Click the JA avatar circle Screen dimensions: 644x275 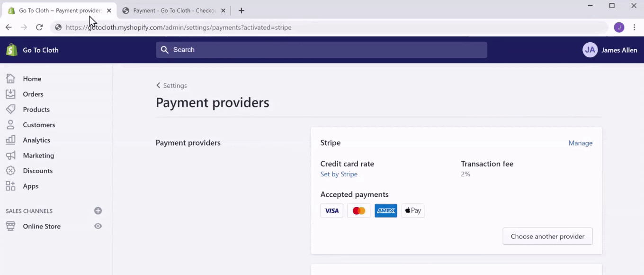coord(590,50)
